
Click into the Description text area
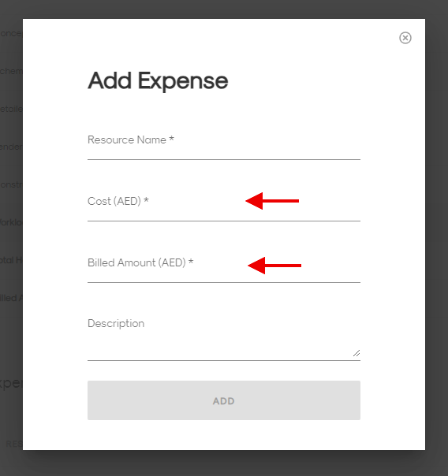[x=224, y=337]
